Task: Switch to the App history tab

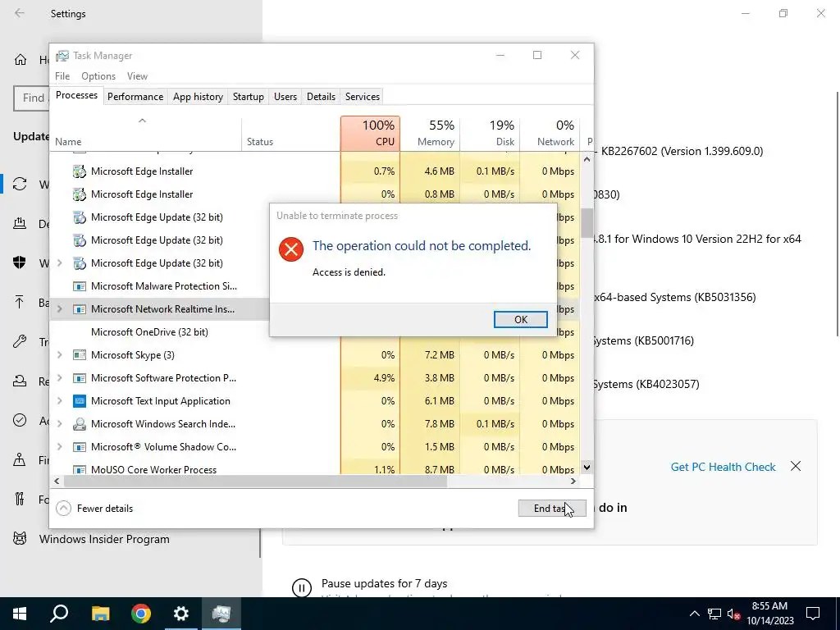Action: tap(198, 97)
